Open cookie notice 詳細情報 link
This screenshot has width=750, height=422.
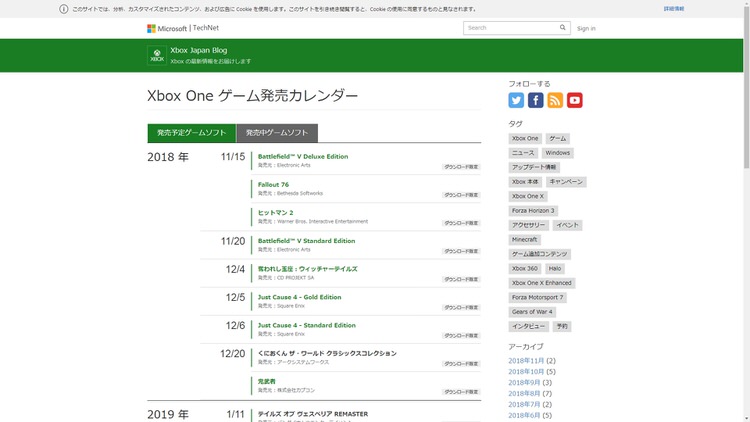click(673, 9)
